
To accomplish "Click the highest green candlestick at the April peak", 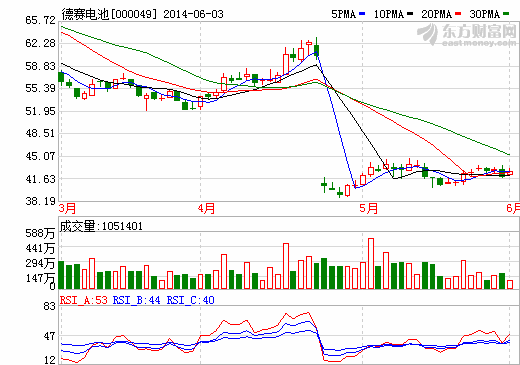I will (x=317, y=50).
